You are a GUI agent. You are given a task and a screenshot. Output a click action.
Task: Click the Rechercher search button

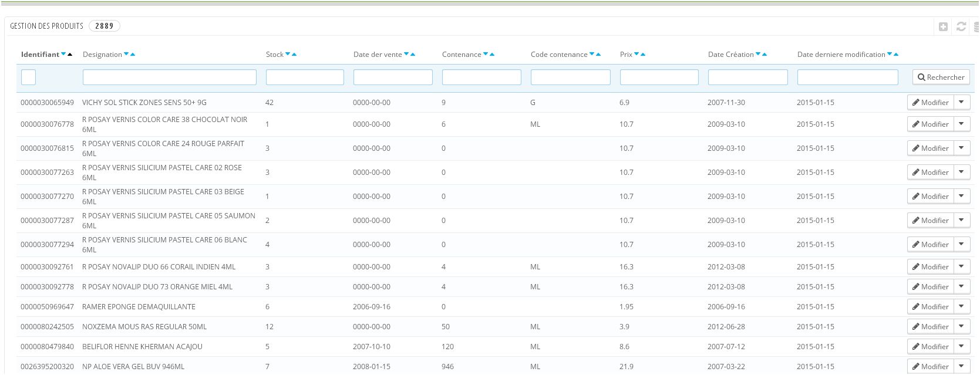point(941,77)
